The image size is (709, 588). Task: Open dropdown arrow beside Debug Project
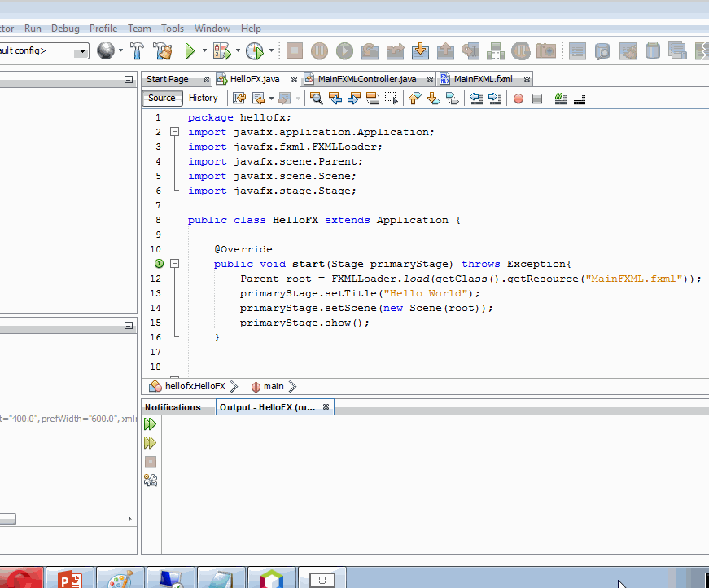238,50
